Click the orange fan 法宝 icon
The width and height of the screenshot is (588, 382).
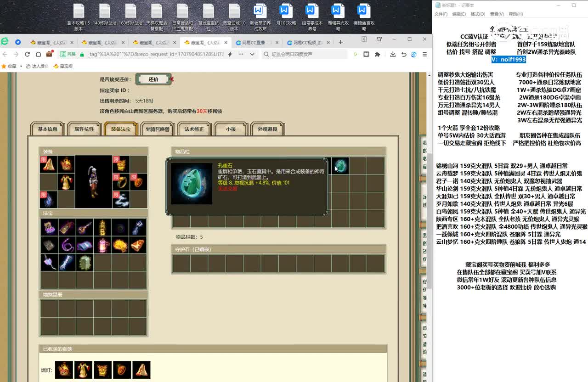point(138,245)
